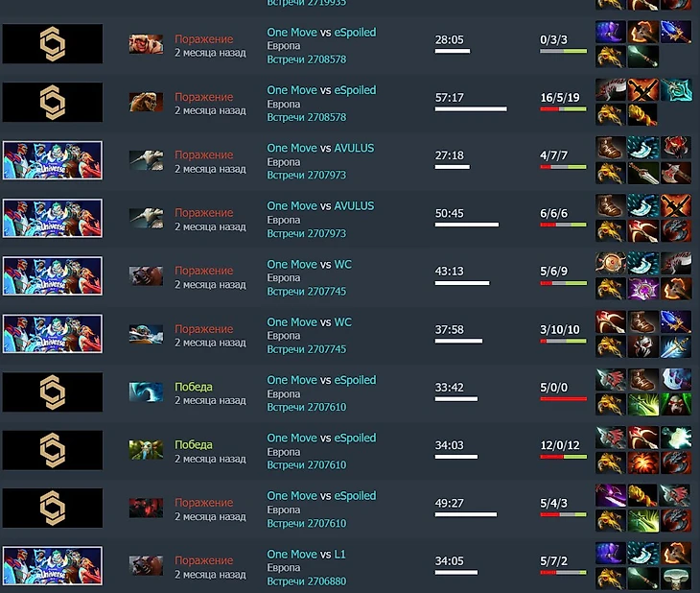Open the Победа result with 12/0/12 score
This screenshot has height=593, width=700.
point(194,444)
